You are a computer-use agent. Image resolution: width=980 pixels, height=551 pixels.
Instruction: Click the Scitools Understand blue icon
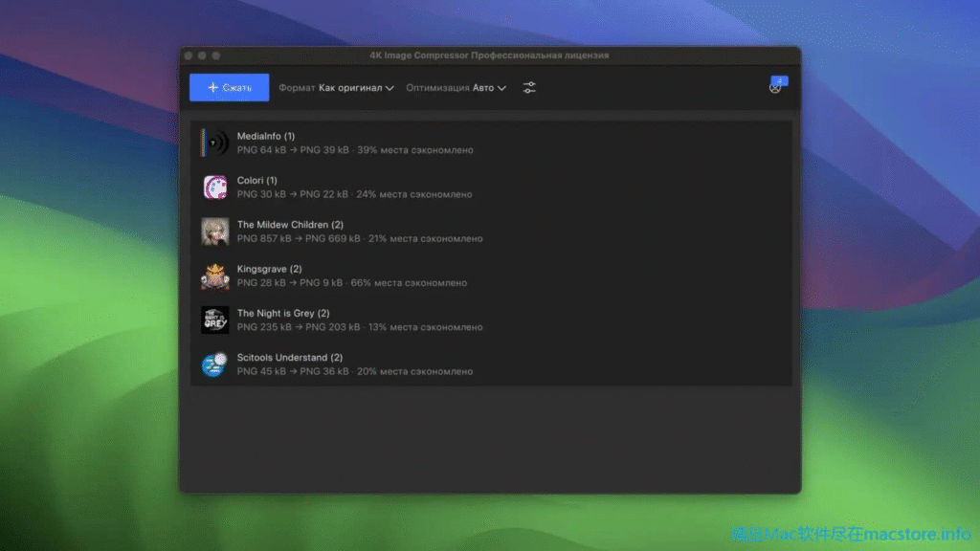click(x=215, y=364)
